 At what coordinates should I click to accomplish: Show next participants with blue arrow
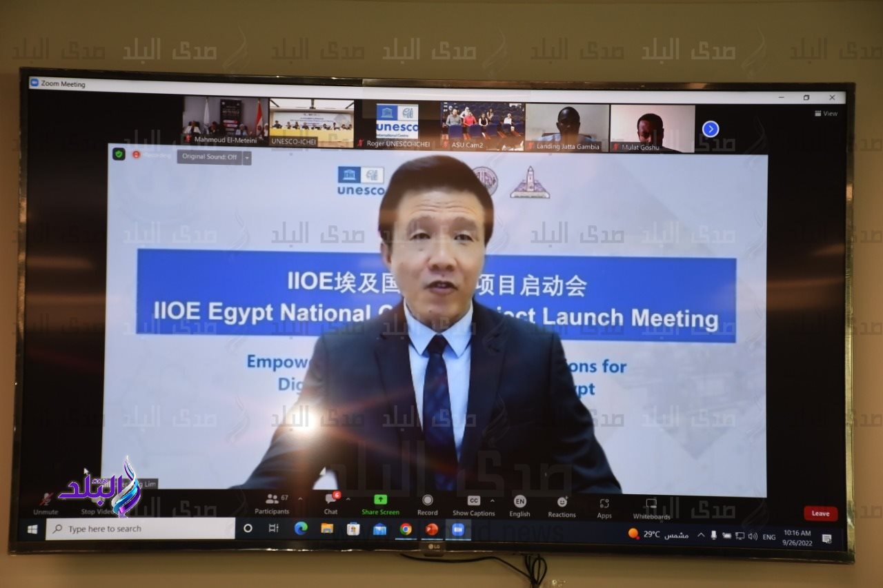(x=711, y=129)
